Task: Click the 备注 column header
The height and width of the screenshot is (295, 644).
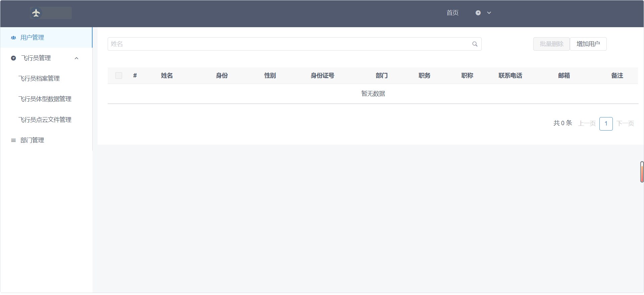Action: click(x=617, y=76)
